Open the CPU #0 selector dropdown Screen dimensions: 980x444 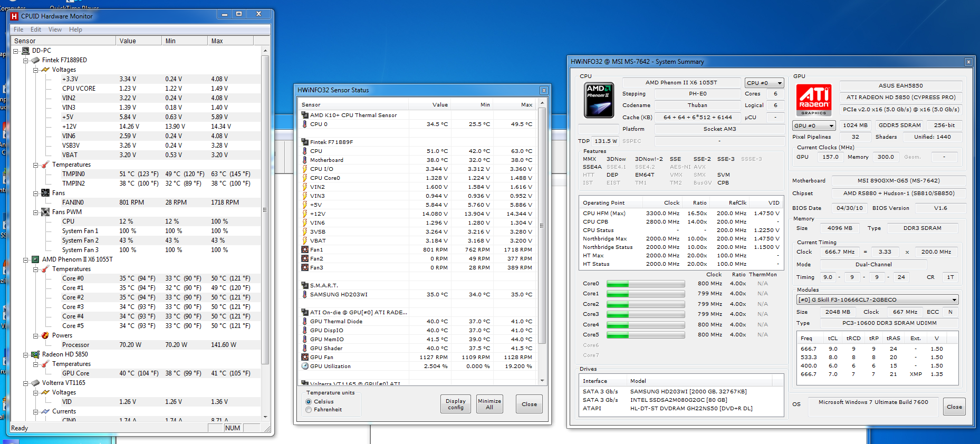(x=764, y=83)
